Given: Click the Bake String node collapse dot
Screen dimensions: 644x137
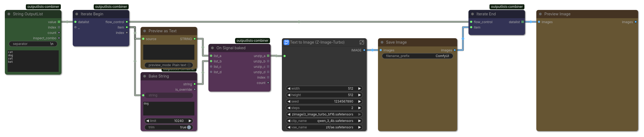Looking at the screenshot, I should tap(145, 76).
